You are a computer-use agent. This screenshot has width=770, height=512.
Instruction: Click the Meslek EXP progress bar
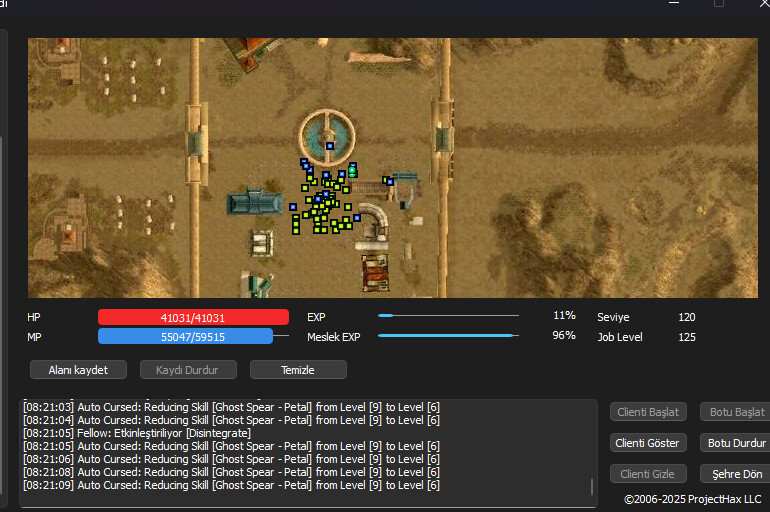point(448,336)
